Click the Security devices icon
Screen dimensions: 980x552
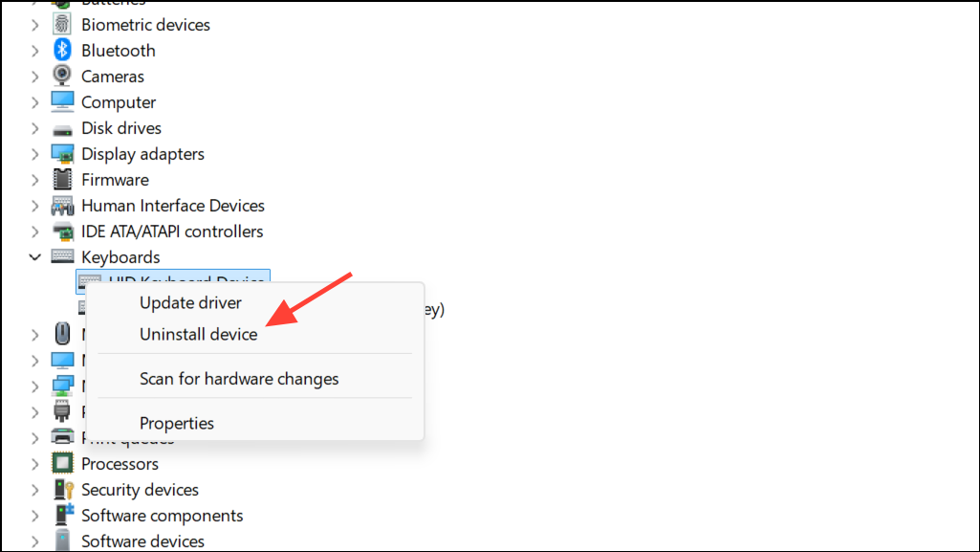tap(62, 490)
